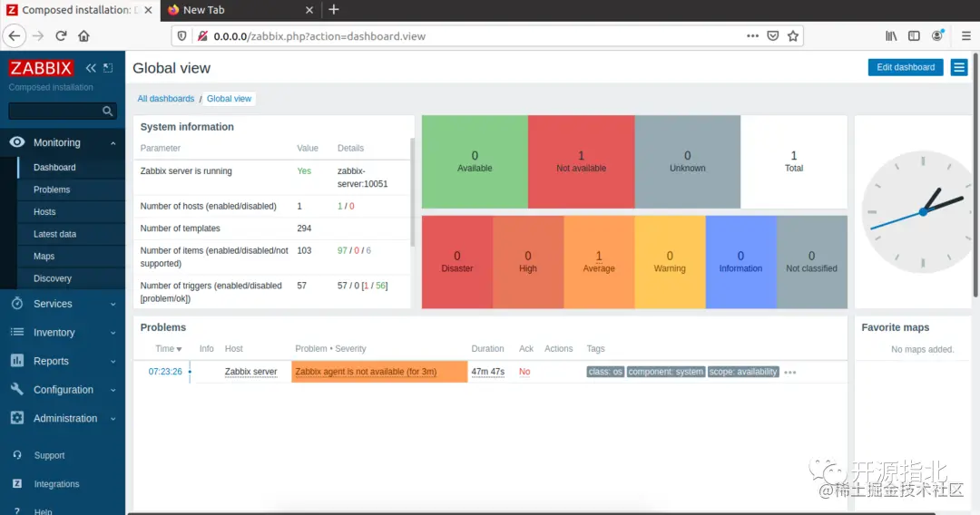This screenshot has width=980, height=515.
Task: Sort problems by the Time column
Action: tap(168, 348)
